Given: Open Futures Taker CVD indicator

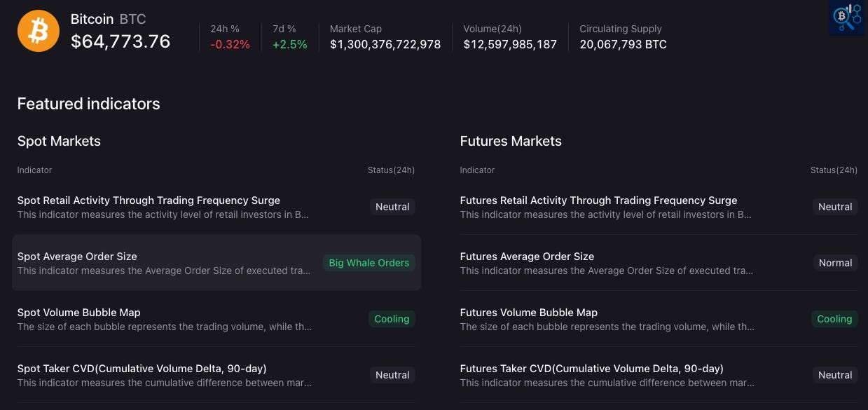Looking at the screenshot, I should [x=592, y=369].
